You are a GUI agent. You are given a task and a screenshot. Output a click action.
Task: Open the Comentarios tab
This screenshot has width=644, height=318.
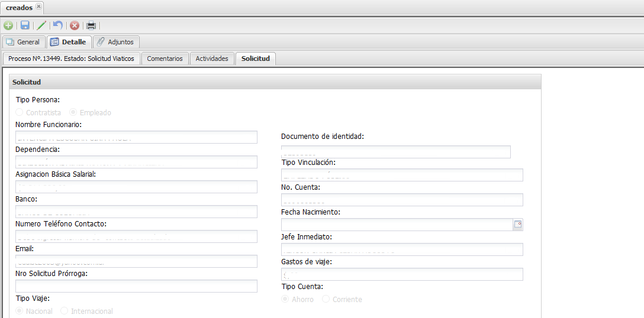tap(165, 59)
